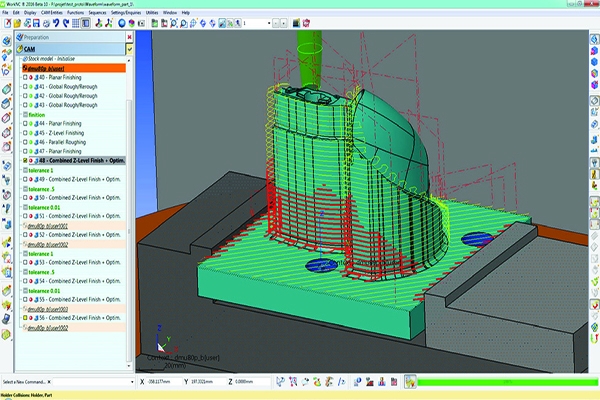
Task: Click the Save icon in the top toolbar
Action: [x=37, y=22]
